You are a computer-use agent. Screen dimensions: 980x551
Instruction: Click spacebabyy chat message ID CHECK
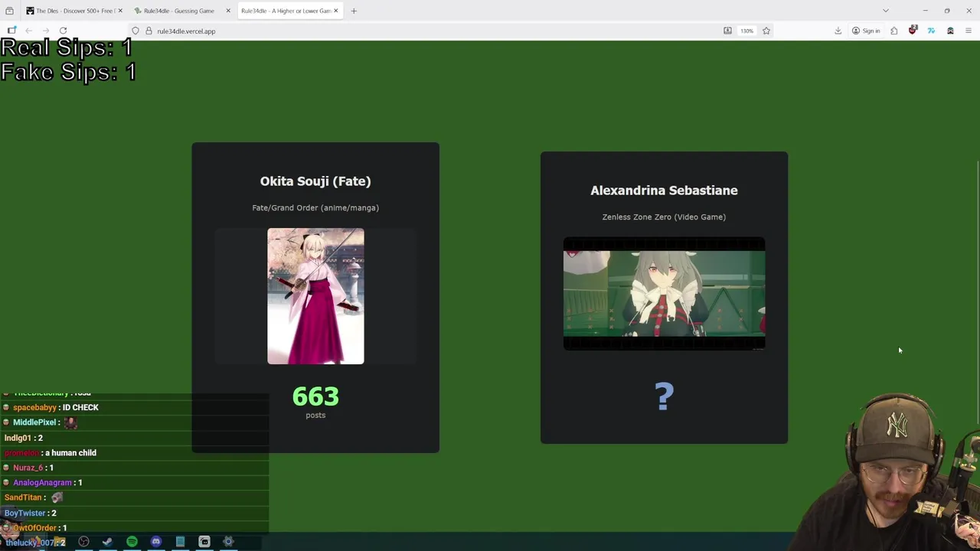[x=80, y=407]
